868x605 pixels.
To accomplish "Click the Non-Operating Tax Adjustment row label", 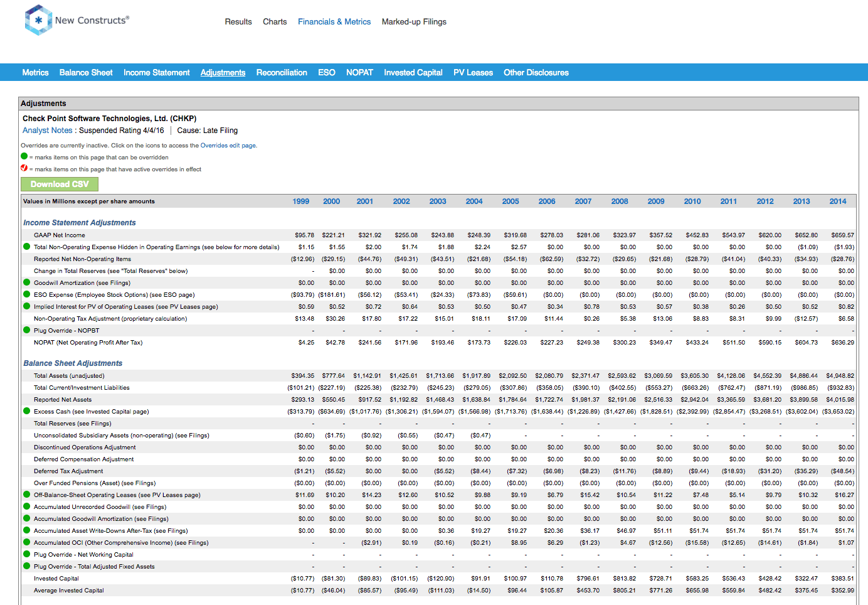I will [110, 319].
